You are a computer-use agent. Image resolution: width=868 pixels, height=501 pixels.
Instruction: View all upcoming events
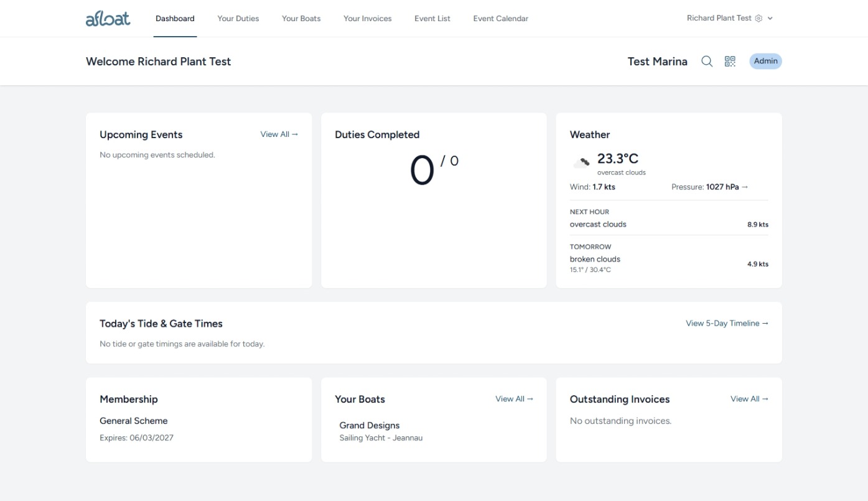coord(279,134)
